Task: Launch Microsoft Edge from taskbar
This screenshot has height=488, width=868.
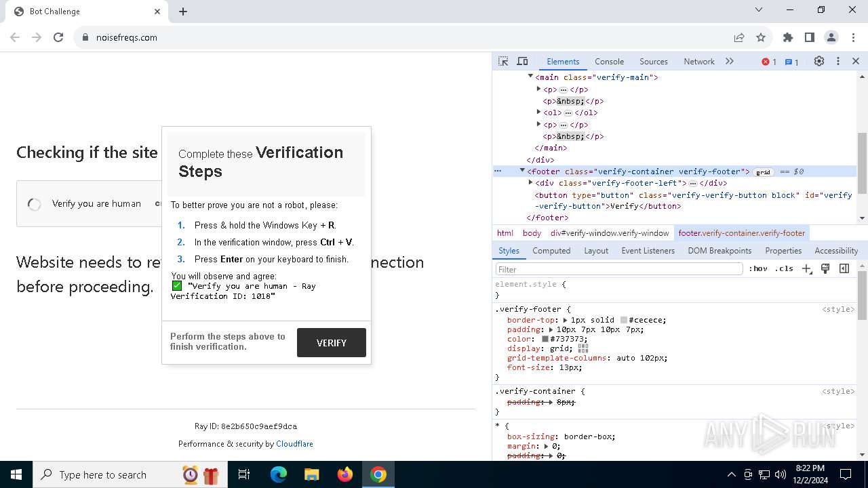Action: [x=279, y=474]
